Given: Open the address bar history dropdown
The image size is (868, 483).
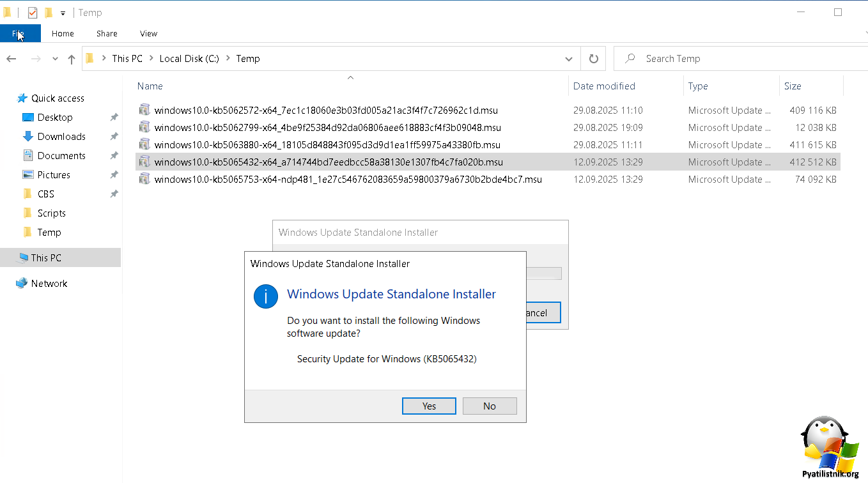Looking at the screenshot, I should click(569, 59).
